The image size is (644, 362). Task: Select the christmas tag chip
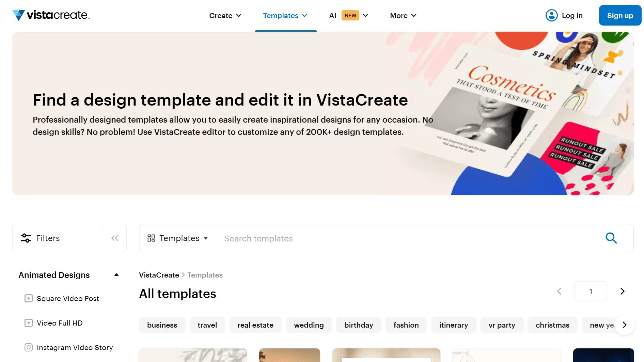(x=552, y=325)
